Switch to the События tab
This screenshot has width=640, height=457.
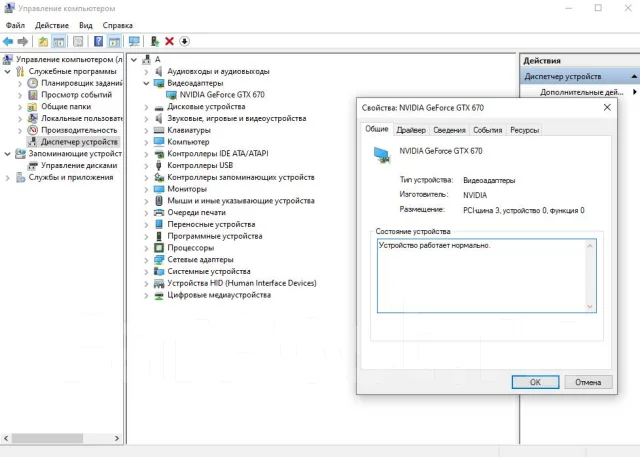tap(488, 130)
